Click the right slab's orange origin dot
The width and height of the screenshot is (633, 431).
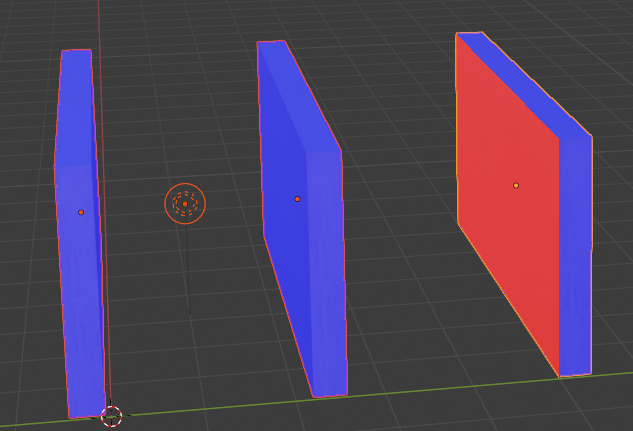pos(516,185)
